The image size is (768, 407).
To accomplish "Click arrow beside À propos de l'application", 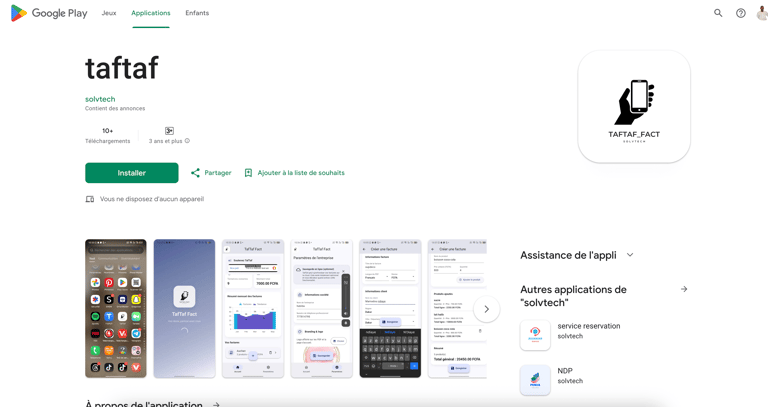I will [x=216, y=405].
